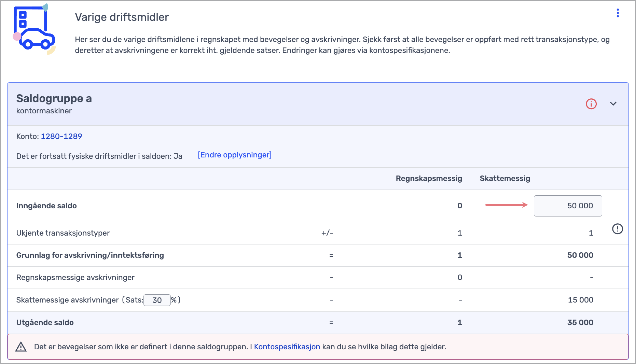Click the red info icon in Saldogruppe a header
Screen dimensions: 636x364
tap(591, 104)
